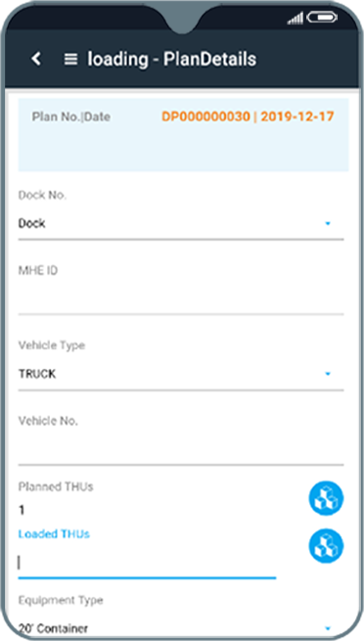This screenshot has width=364, height=641.
Task: Tap the battery status icon
Action: pyautogui.click(x=322, y=18)
